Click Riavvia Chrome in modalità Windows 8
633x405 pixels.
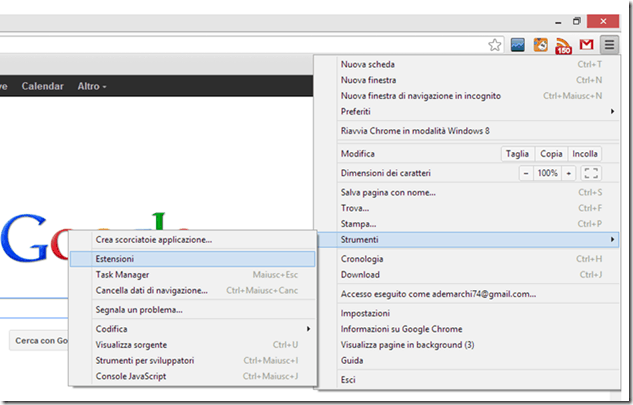tap(478, 131)
